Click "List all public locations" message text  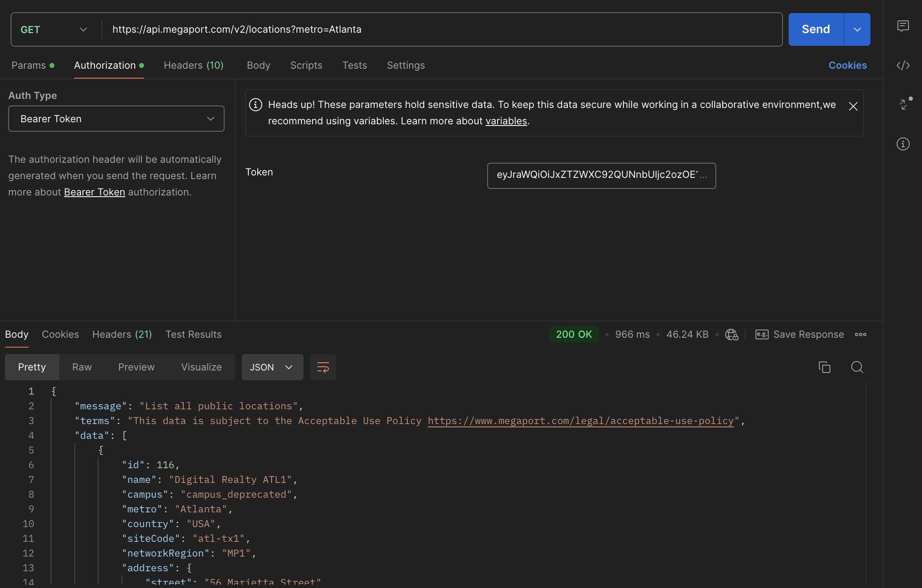pos(218,406)
